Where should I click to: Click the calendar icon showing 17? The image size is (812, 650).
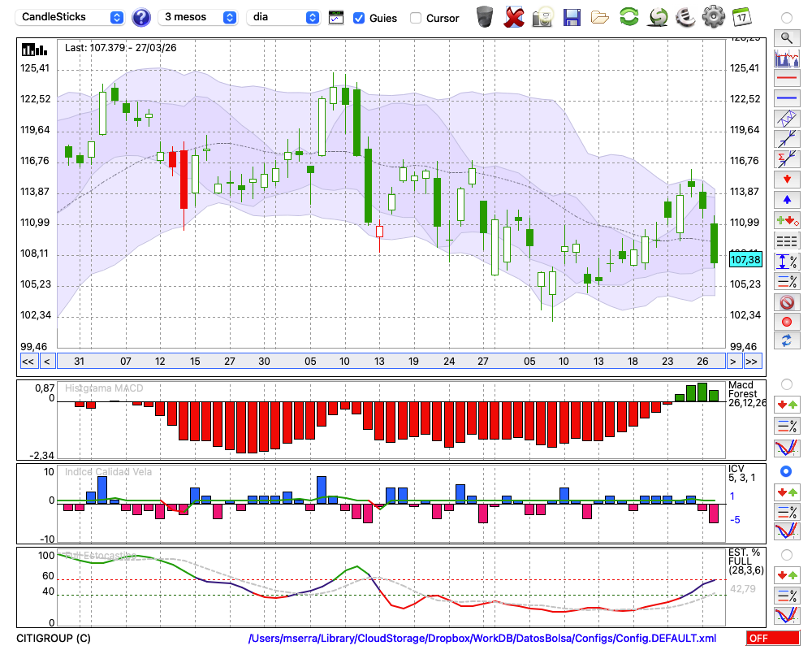tap(741, 16)
